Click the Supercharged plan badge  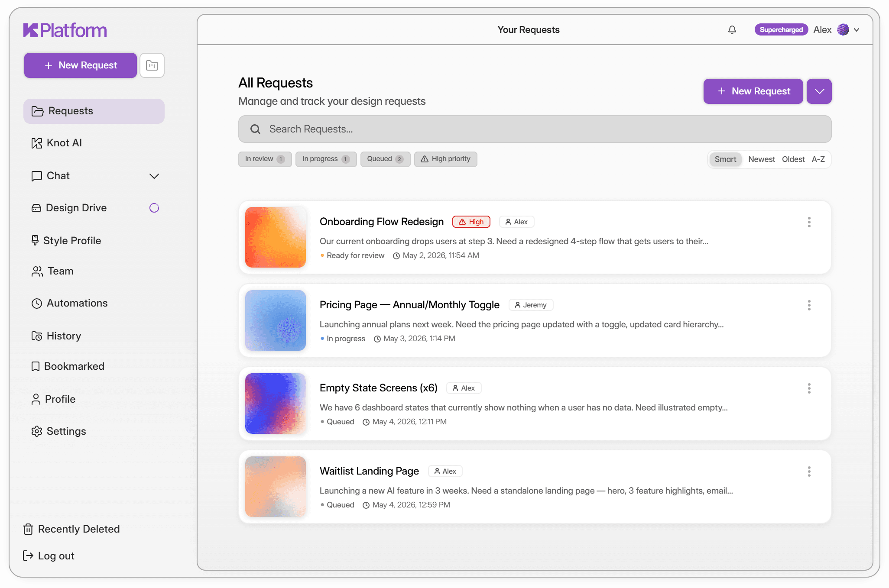(781, 29)
